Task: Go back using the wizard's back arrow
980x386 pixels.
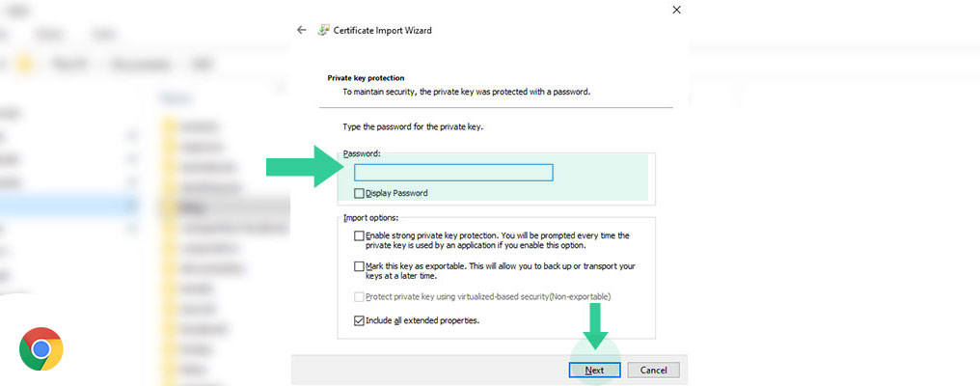Action: pos(302,30)
